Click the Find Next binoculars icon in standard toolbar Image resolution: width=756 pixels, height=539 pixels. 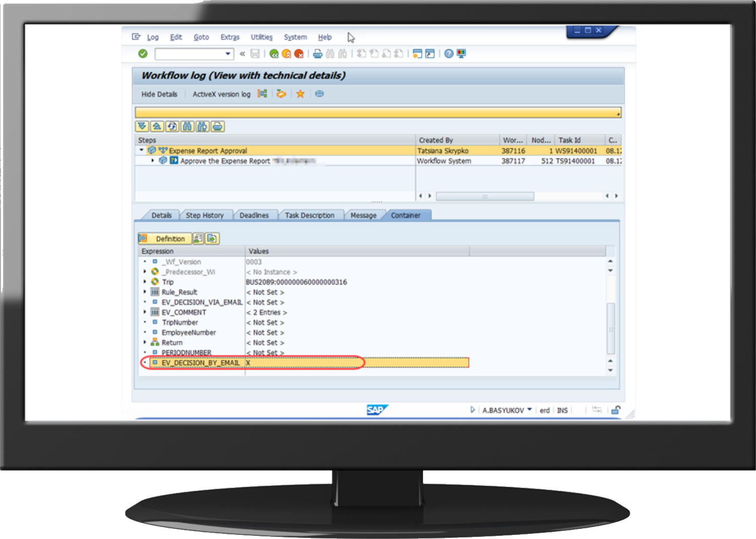[x=343, y=53]
